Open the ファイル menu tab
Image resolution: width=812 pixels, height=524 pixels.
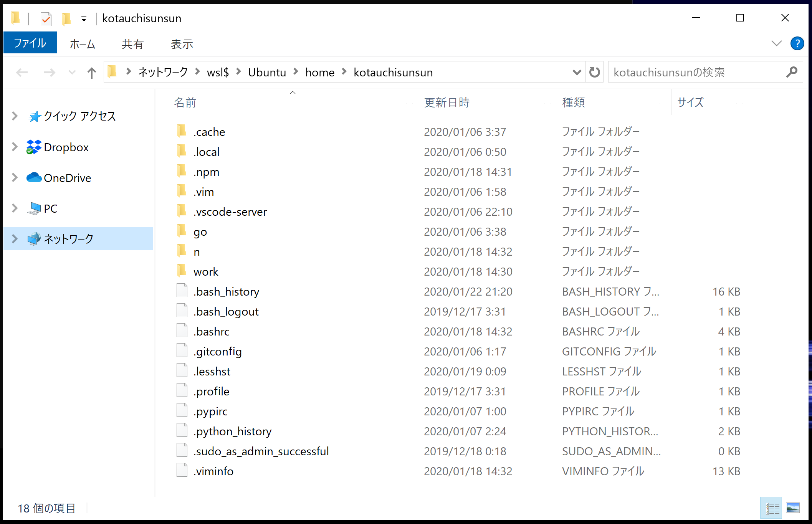pyautogui.click(x=30, y=43)
